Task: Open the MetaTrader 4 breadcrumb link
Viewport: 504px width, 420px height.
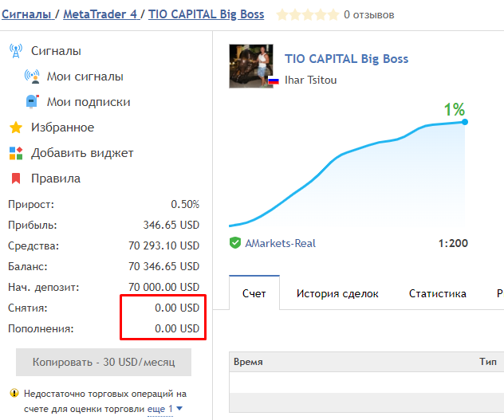Action: point(100,14)
